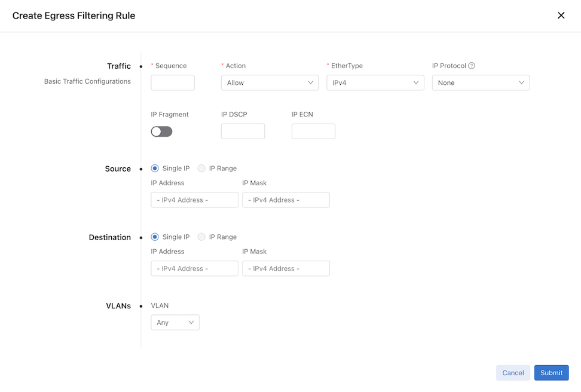
Task: Expand the VLAN dropdown set to Any
Action: point(175,323)
